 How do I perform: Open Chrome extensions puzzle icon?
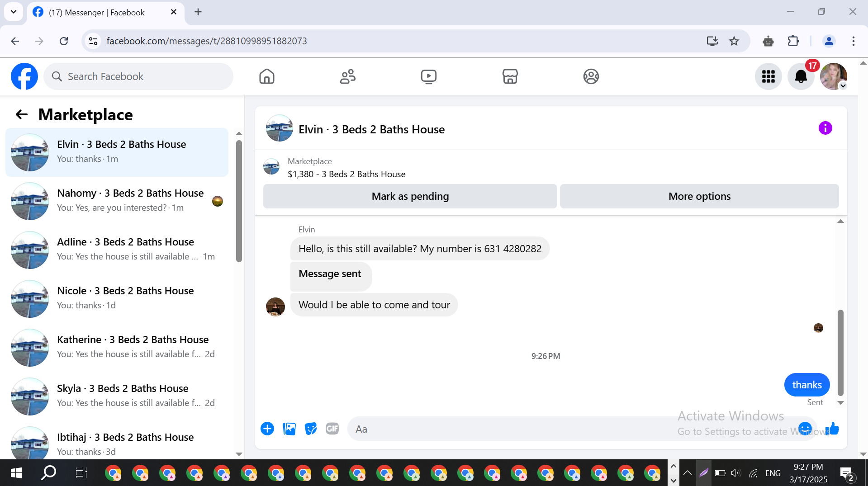(x=793, y=41)
